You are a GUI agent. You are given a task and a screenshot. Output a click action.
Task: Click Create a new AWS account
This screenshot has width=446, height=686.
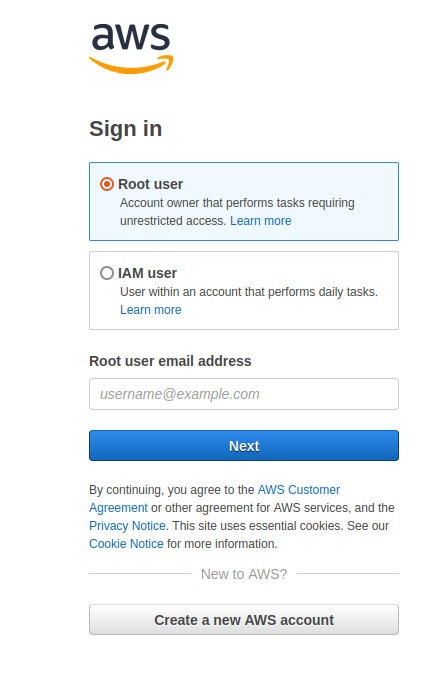pyautogui.click(x=244, y=620)
